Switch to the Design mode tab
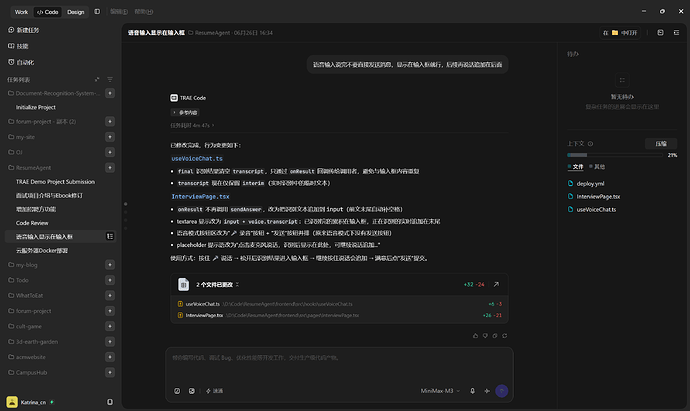The height and width of the screenshot is (411, 690). [75, 12]
